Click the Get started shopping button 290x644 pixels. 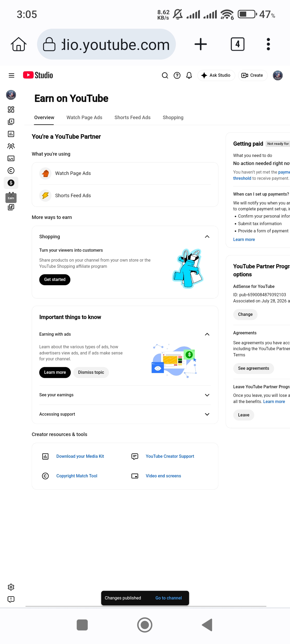coord(55,280)
